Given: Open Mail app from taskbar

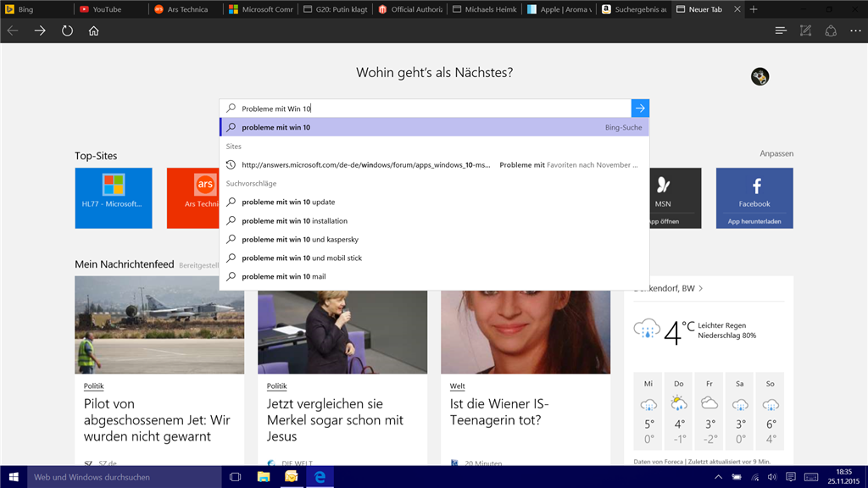Looking at the screenshot, I should pos(292,477).
